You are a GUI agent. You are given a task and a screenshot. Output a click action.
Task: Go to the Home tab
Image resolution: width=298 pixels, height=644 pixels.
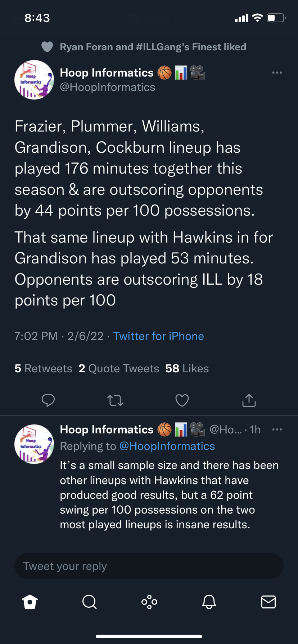coord(30,602)
